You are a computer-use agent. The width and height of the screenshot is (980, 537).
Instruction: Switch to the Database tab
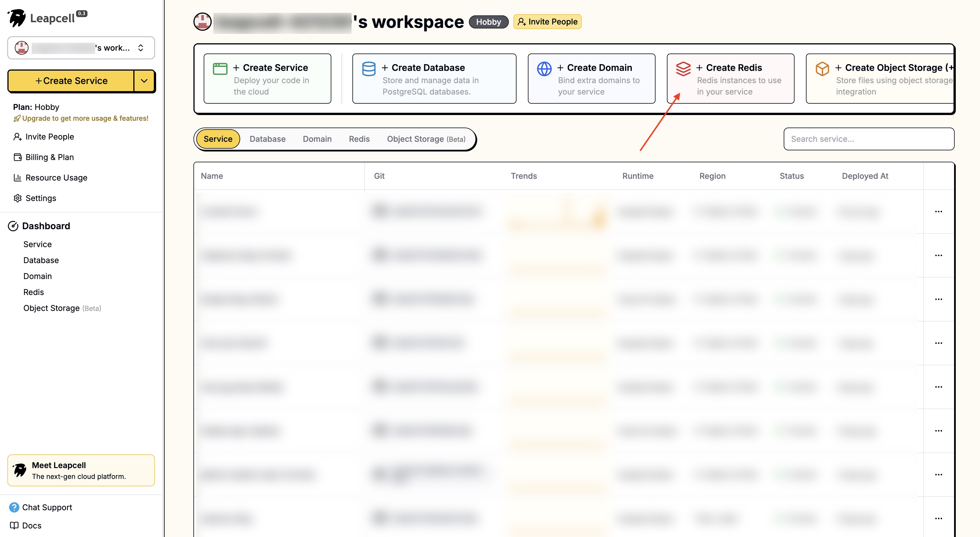coord(268,139)
